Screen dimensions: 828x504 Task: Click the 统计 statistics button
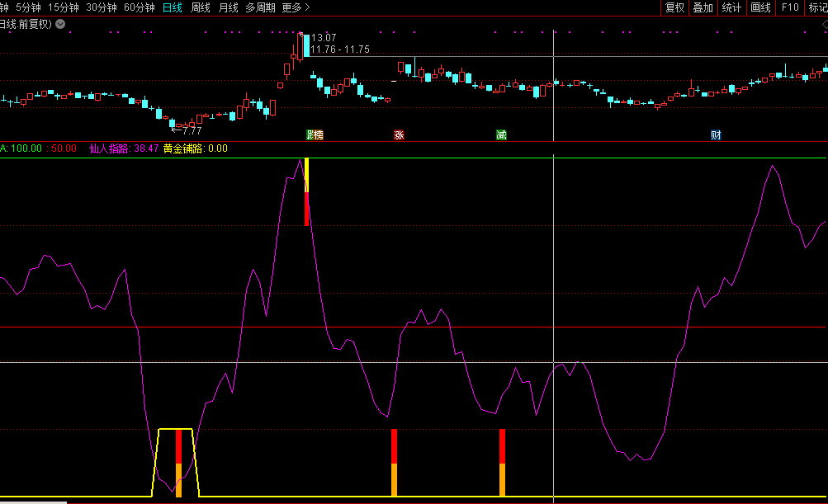[x=731, y=7]
